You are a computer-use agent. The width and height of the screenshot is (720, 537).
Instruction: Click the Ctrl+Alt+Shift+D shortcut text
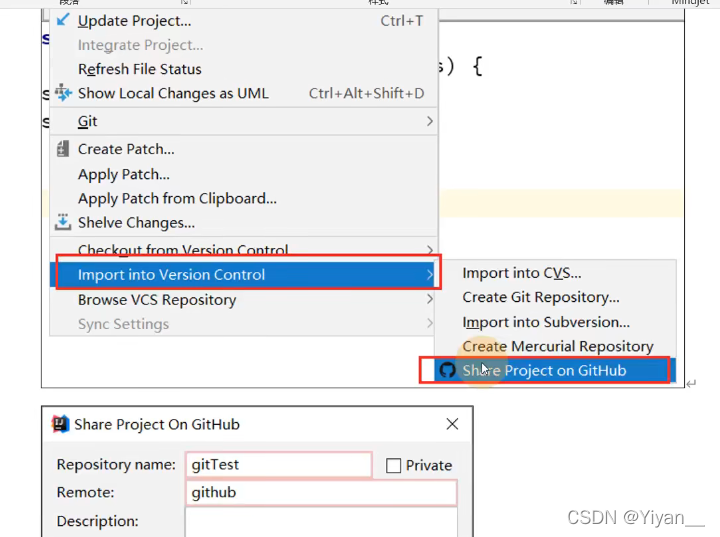coord(366,93)
